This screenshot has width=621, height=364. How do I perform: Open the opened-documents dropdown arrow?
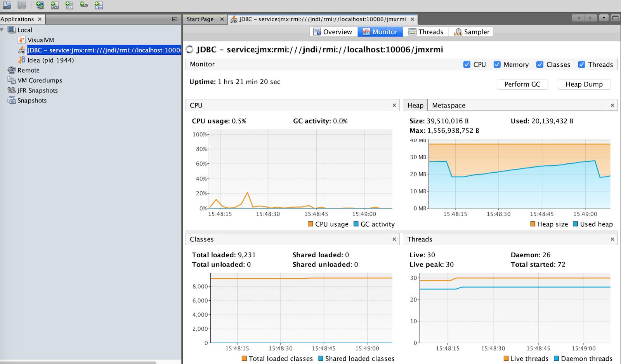604,18
